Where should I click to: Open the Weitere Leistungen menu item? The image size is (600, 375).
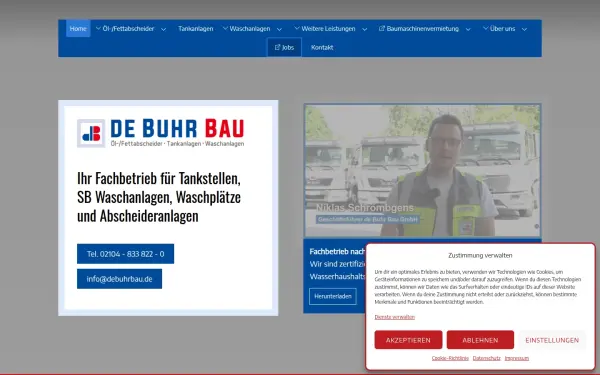pyautogui.click(x=328, y=29)
